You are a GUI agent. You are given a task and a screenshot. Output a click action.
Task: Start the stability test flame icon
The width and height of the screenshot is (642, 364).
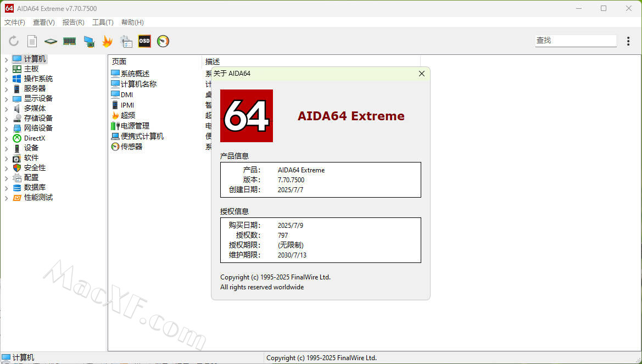[x=107, y=41]
